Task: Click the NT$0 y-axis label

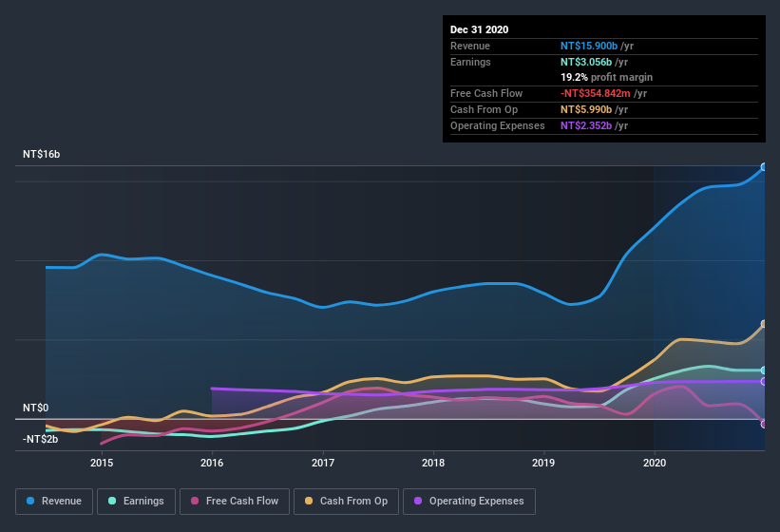Action: [x=36, y=408]
